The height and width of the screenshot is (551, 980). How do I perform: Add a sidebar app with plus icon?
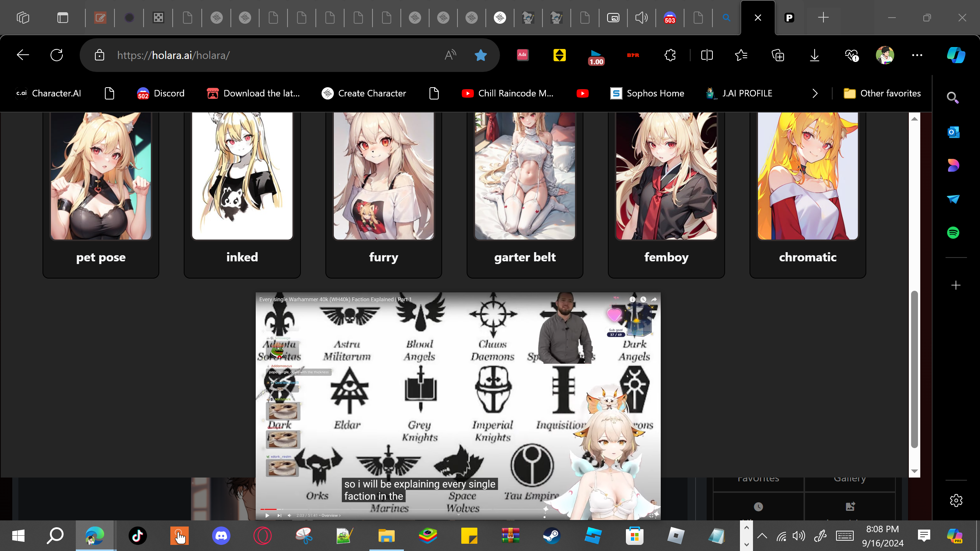[x=956, y=285]
